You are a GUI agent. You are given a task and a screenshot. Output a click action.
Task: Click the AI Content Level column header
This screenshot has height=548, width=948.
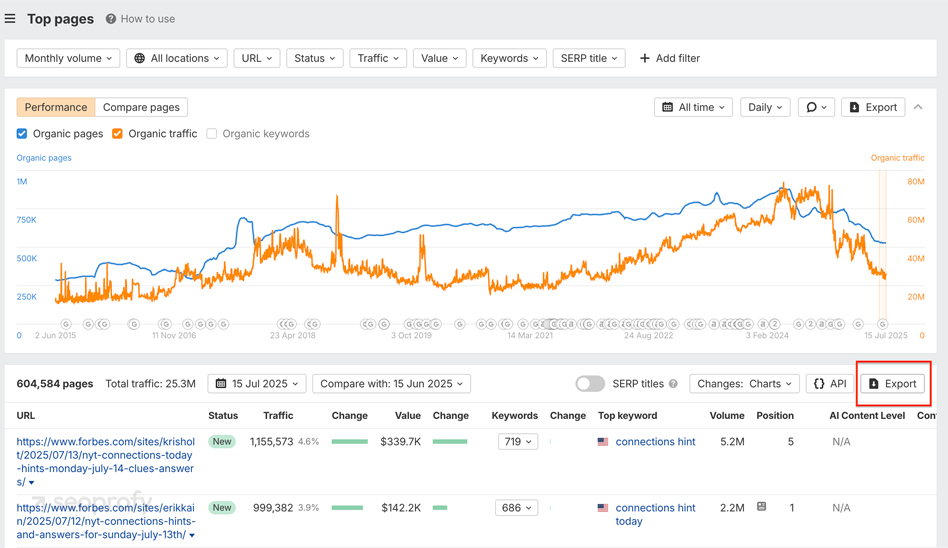click(867, 416)
